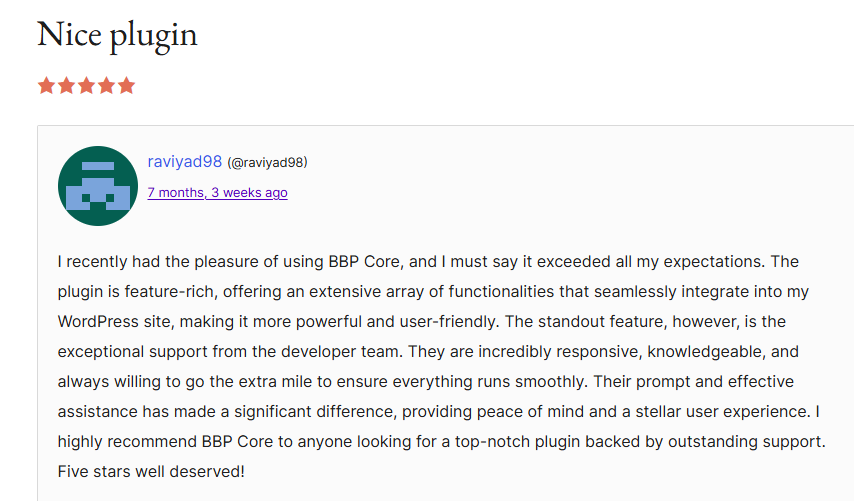Open the raviyad98 username profile link
Image resolution: width=854 pixels, height=501 pixels.
(184, 162)
